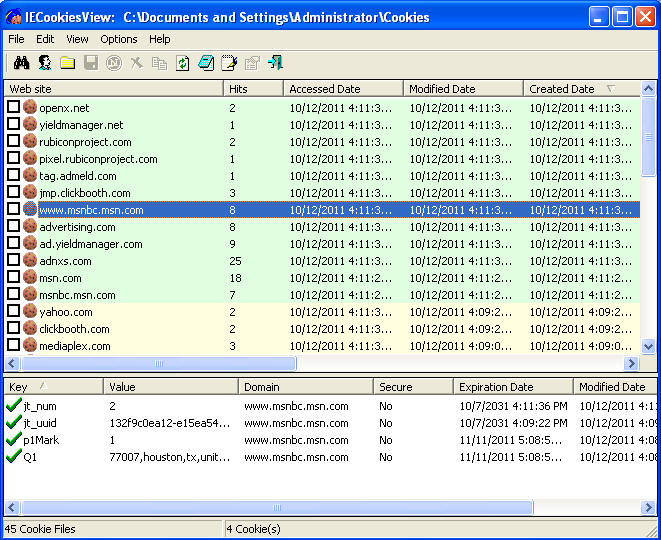661x540 pixels.
Task: Open the File menu
Action: (x=16, y=39)
